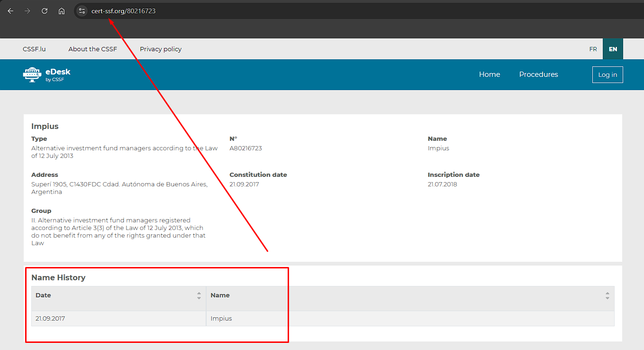Open About the CSSF page
This screenshot has width=644, height=350.
click(x=93, y=49)
